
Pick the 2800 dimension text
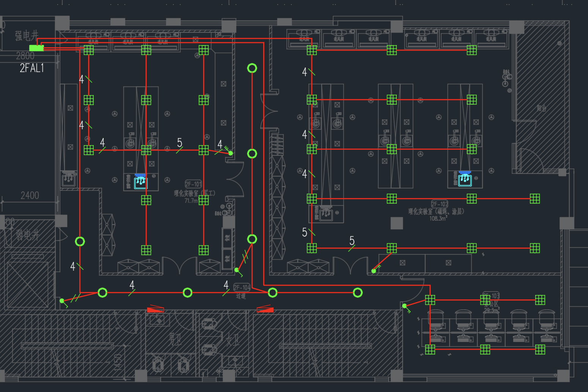point(25,56)
